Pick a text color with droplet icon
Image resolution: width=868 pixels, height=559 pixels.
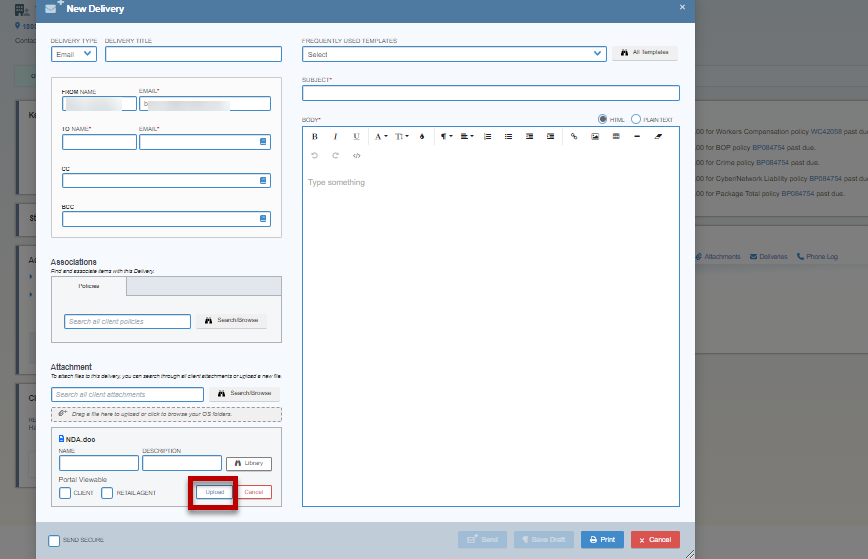422,136
